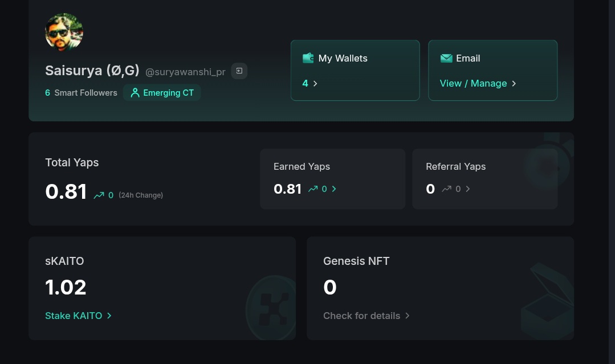
Task: Click the sKAITO balance 1.02
Action: click(66, 287)
